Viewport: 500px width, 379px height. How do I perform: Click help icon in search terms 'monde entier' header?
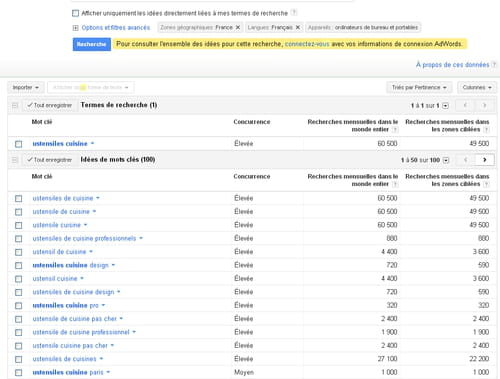coord(395,130)
